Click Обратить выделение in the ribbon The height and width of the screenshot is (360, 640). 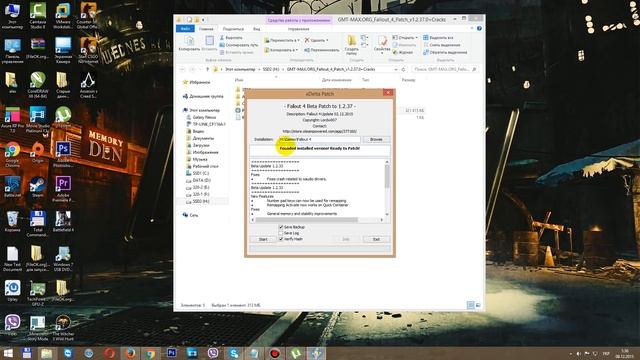[445, 52]
